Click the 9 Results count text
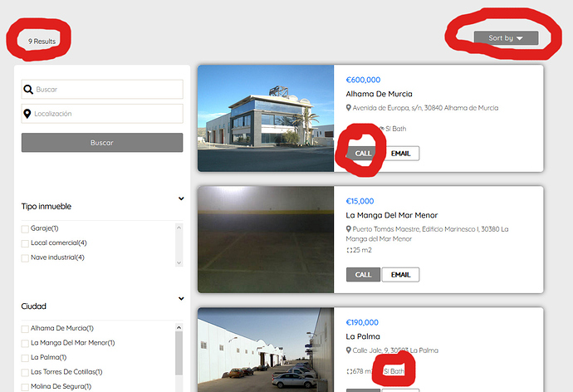Screen dimensions: 573x392 42,42
